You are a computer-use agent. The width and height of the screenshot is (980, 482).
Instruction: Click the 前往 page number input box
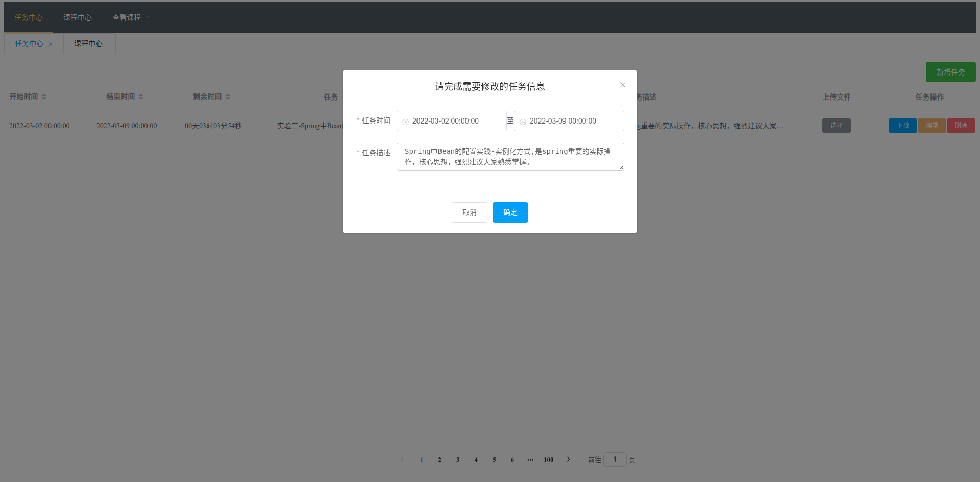615,460
